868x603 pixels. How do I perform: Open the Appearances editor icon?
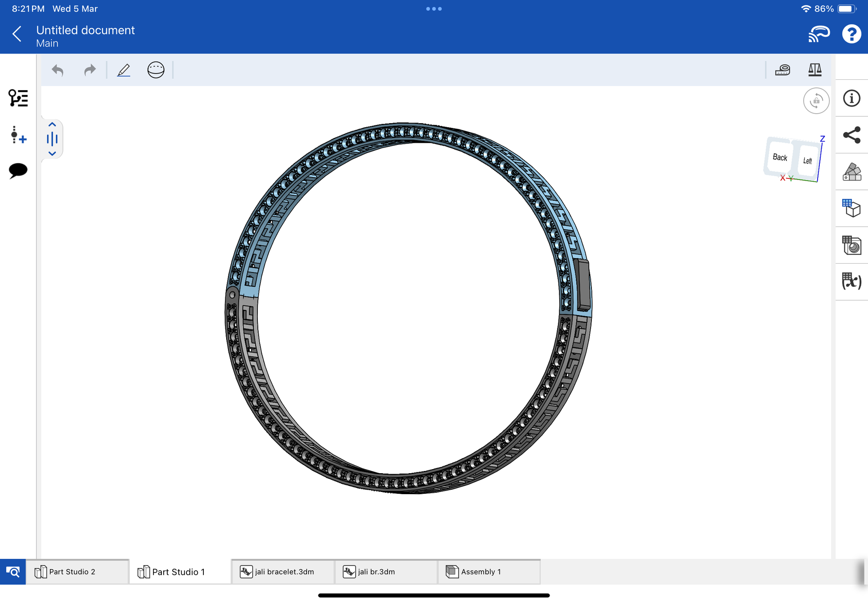click(x=851, y=172)
